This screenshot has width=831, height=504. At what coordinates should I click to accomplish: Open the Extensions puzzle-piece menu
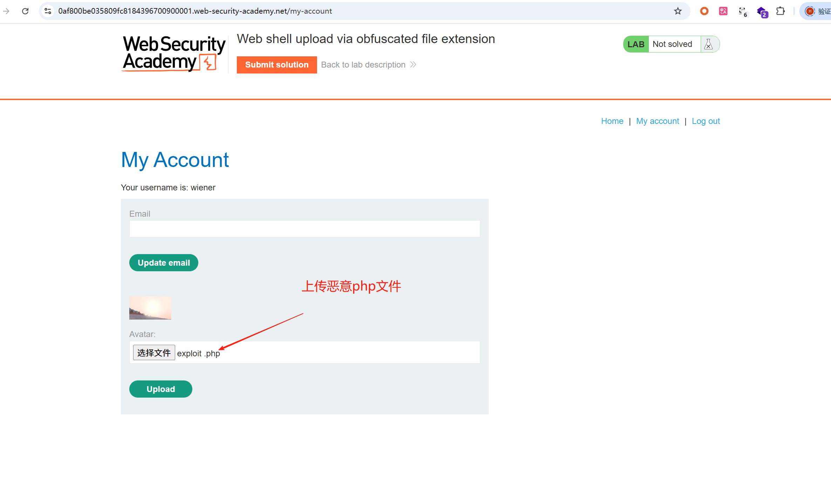pos(781,11)
